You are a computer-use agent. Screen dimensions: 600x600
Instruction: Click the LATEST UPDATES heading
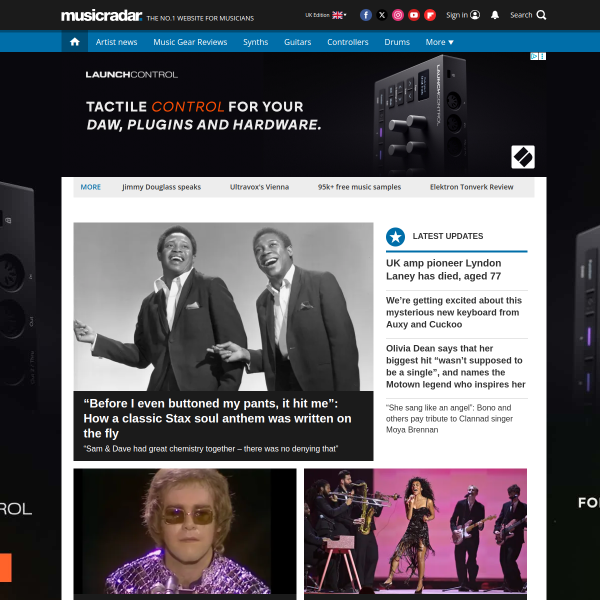(448, 236)
